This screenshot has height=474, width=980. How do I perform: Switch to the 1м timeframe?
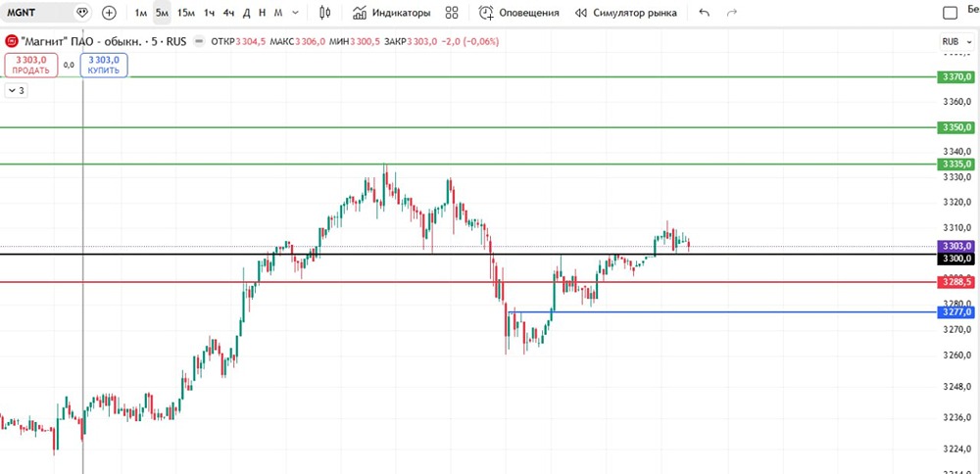point(141,13)
